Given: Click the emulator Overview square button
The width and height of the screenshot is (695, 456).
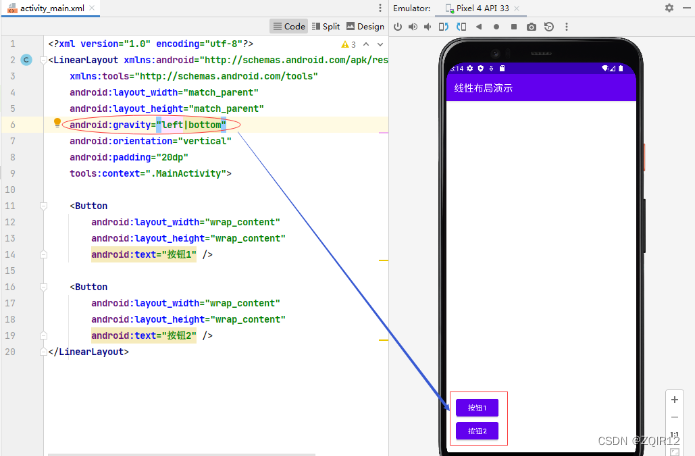Looking at the screenshot, I should pos(514,27).
